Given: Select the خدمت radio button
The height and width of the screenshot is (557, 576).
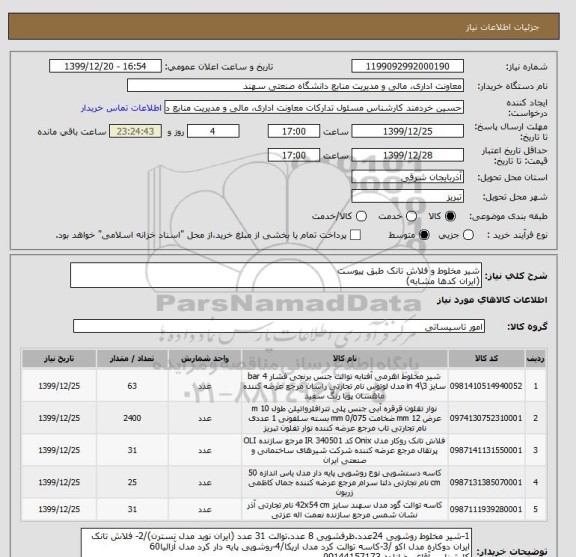Looking at the screenshot, I should pyautogui.click(x=411, y=216).
